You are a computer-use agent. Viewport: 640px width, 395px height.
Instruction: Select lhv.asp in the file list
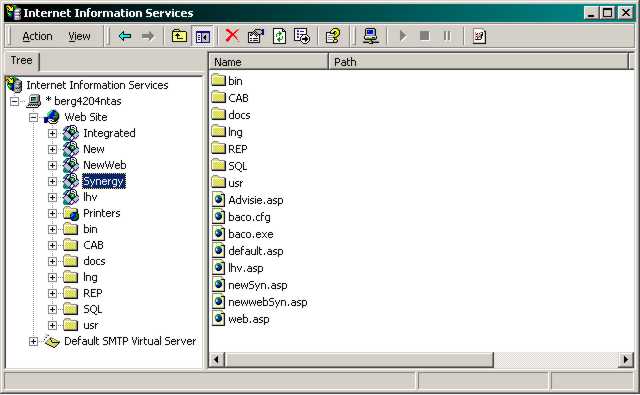[246, 268]
